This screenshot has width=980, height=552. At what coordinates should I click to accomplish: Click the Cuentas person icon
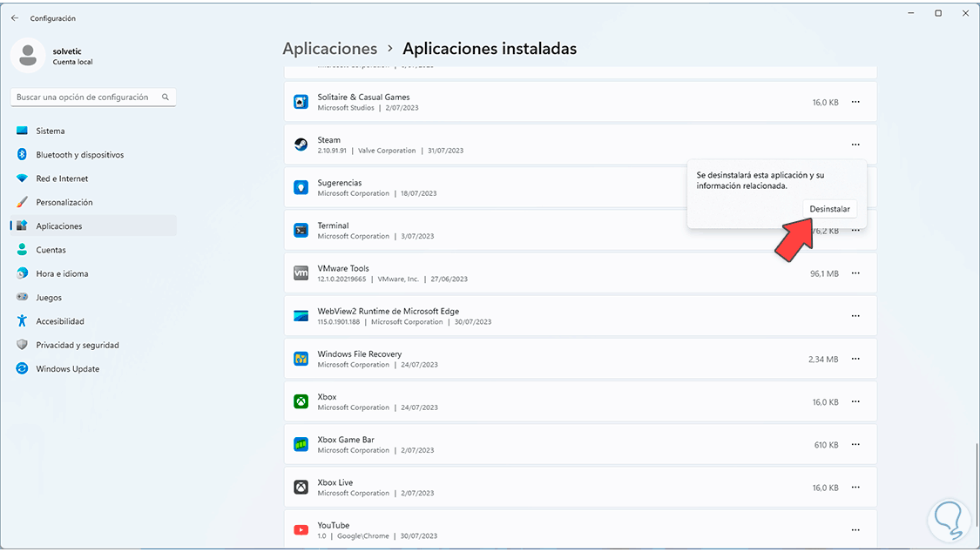coord(22,249)
